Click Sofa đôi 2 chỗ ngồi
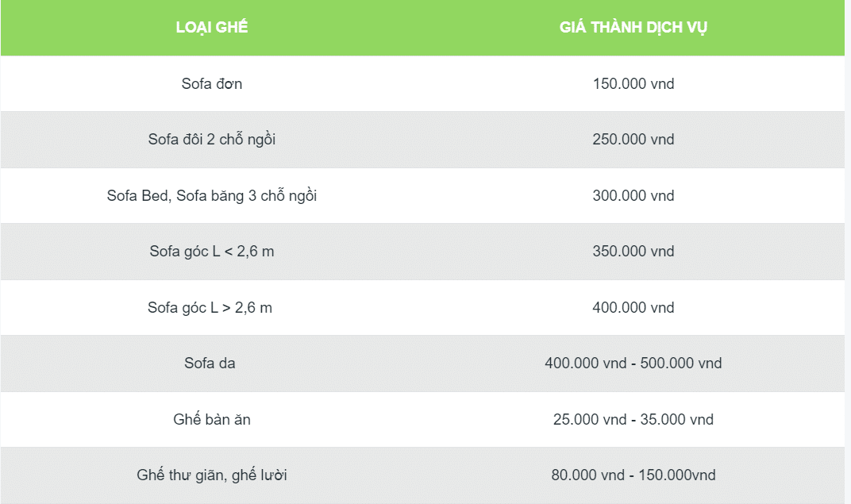851x504 pixels. pos(212,140)
